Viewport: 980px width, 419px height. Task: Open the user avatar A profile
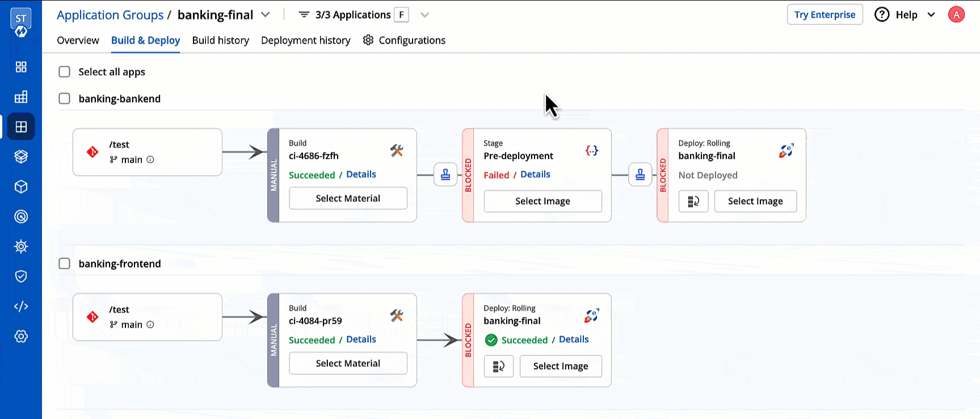coord(956,15)
